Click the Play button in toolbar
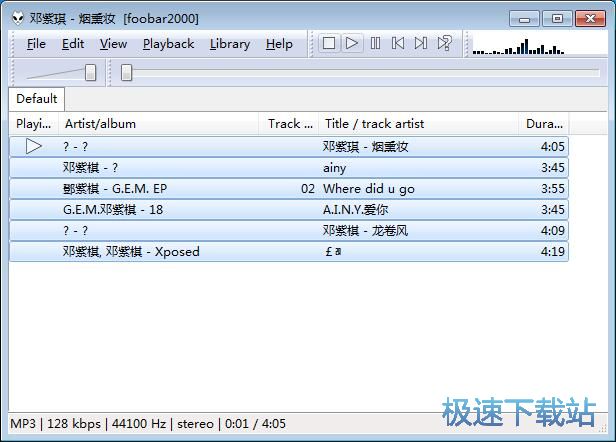 [352, 43]
